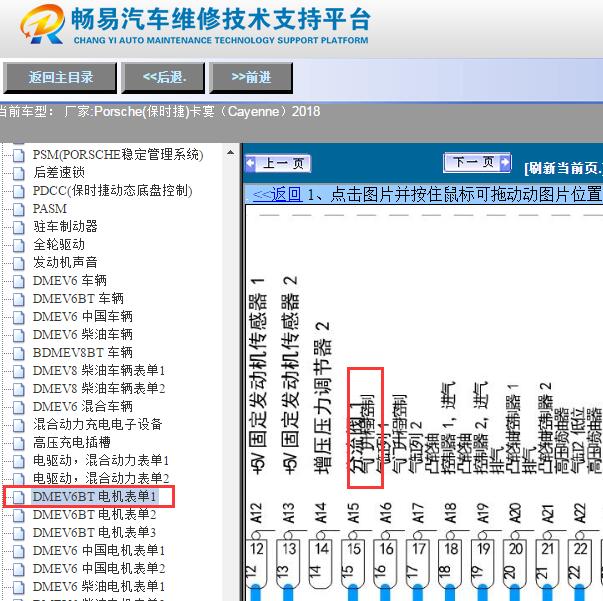
Task: Go back with the <<后退 button
Action: coord(163,78)
